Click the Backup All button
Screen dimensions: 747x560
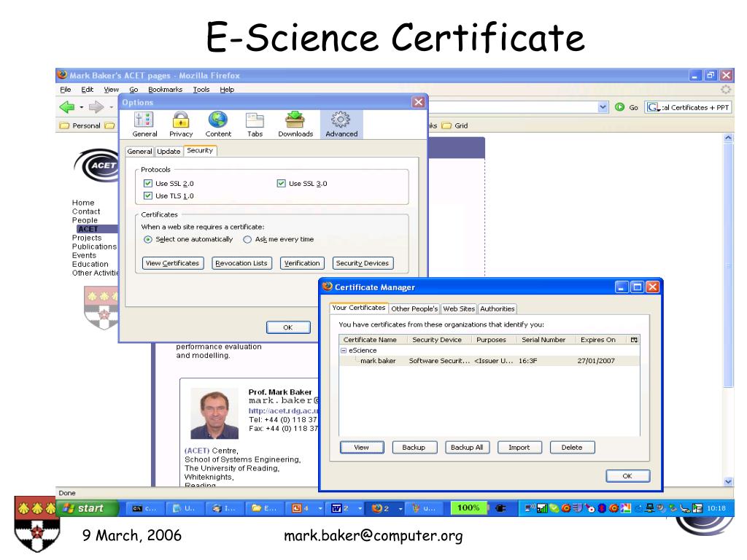467,448
